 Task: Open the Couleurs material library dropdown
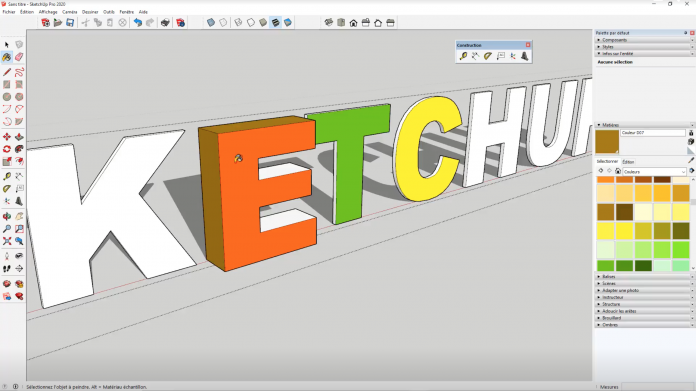pyautogui.click(x=655, y=171)
